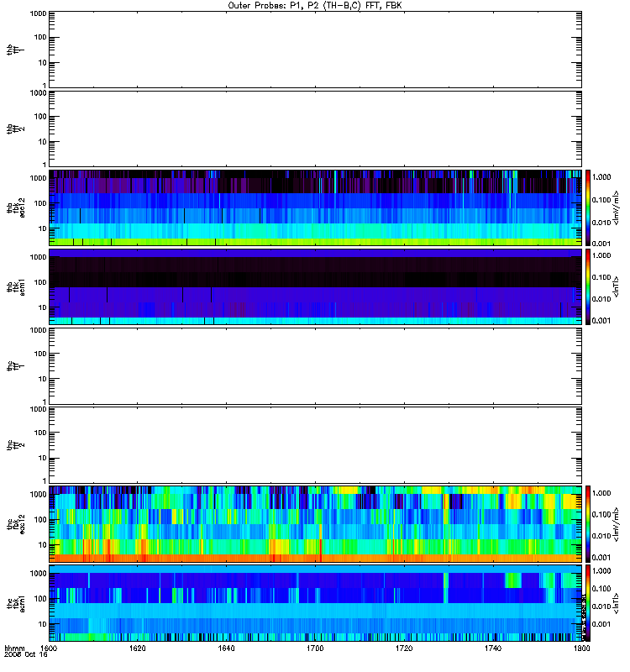Click the thb fbk edc12 spectrogram panel
This screenshot has height=672, width=630.
pyautogui.click(x=315, y=207)
